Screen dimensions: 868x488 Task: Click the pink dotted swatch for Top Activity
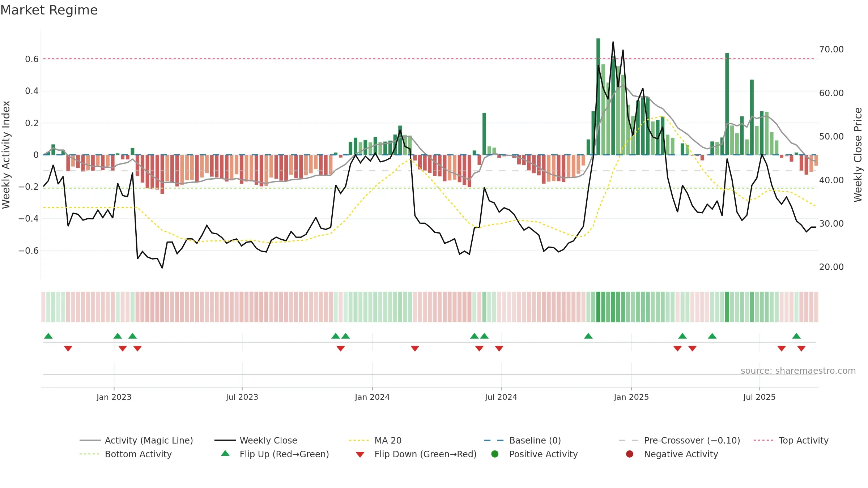[x=764, y=440]
